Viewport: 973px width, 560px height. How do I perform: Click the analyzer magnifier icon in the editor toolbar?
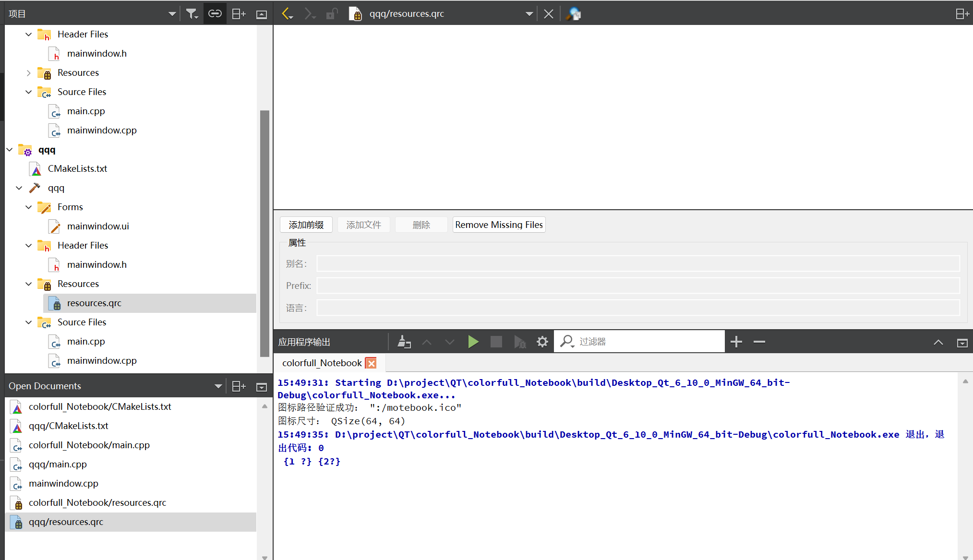point(573,14)
